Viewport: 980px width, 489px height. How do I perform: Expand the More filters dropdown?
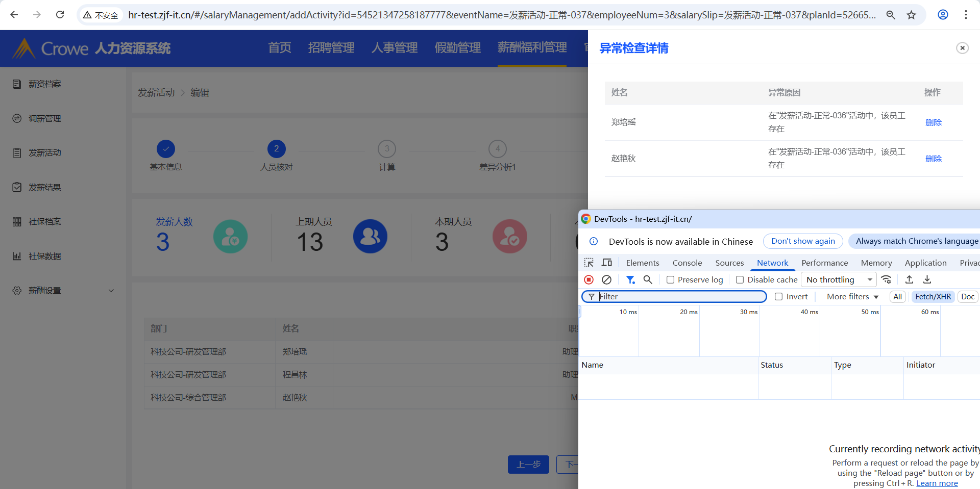point(852,297)
